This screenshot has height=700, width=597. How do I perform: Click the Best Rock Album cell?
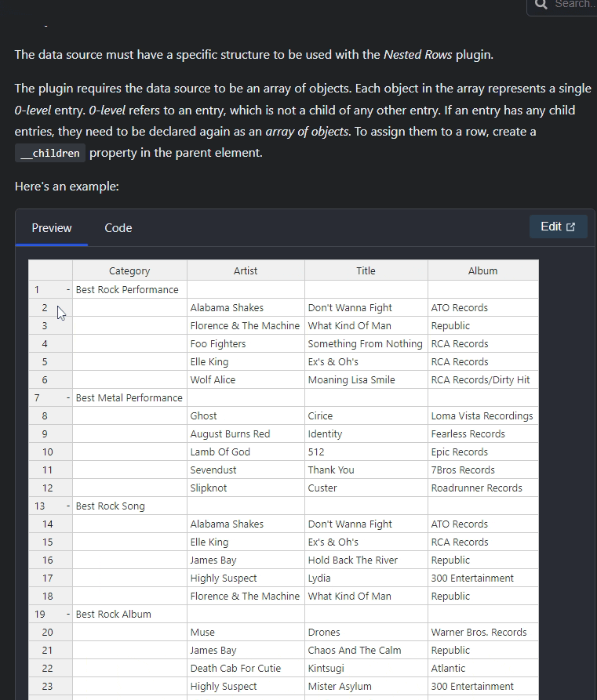(129, 615)
